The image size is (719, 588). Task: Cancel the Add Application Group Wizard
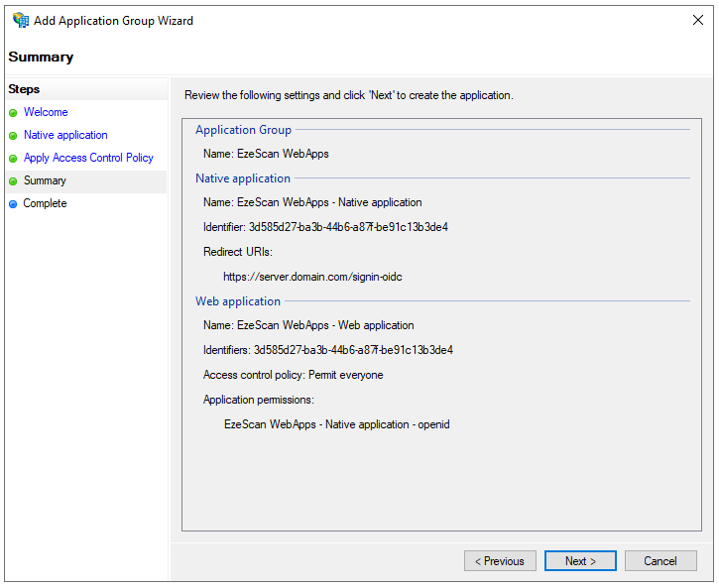point(659,561)
